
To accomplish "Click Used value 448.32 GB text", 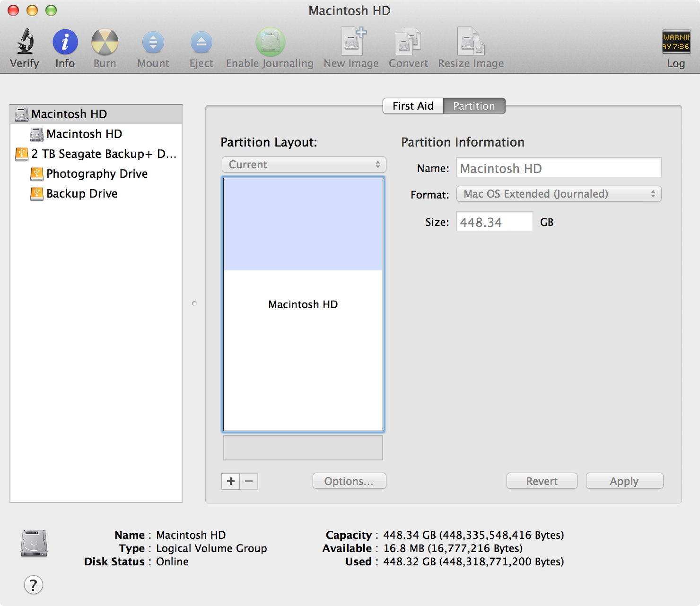I will pyautogui.click(x=473, y=562).
